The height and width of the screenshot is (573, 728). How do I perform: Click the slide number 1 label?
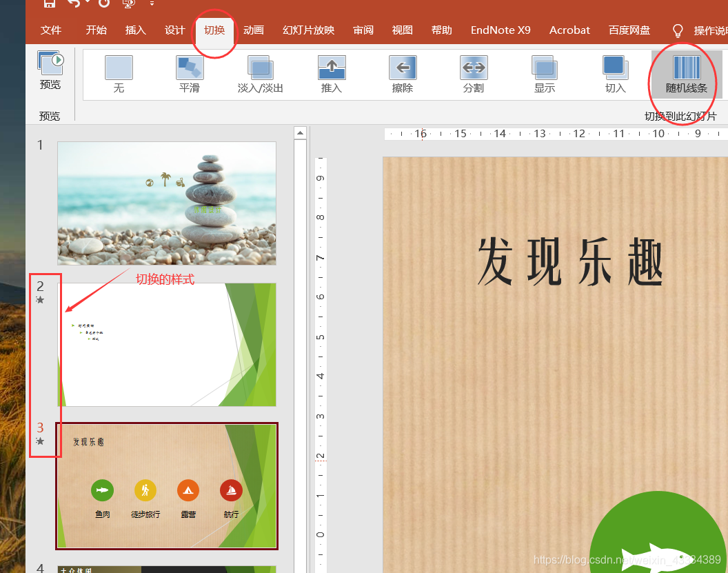tap(41, 145)
